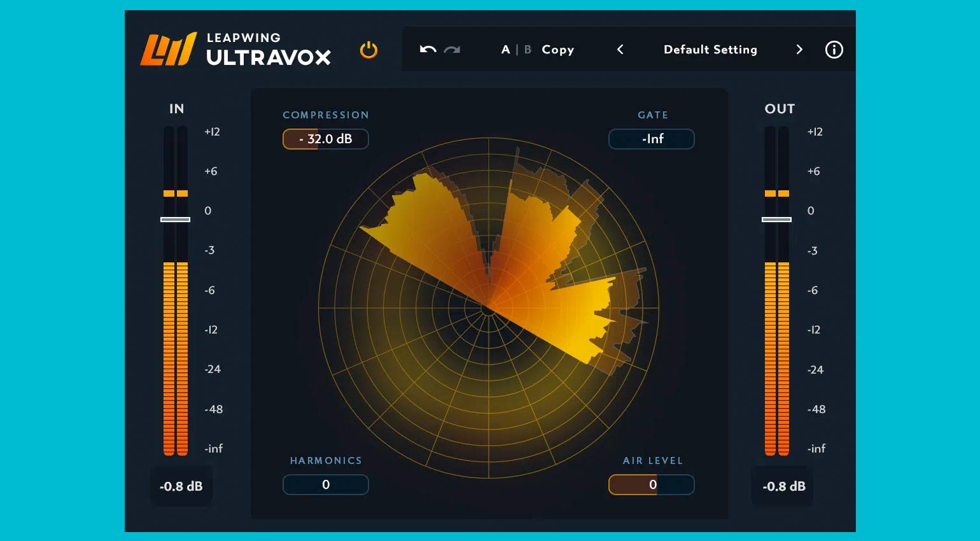Switch to the A preset slot
Viewport: 980px width, 541px height.
[505, 50]
